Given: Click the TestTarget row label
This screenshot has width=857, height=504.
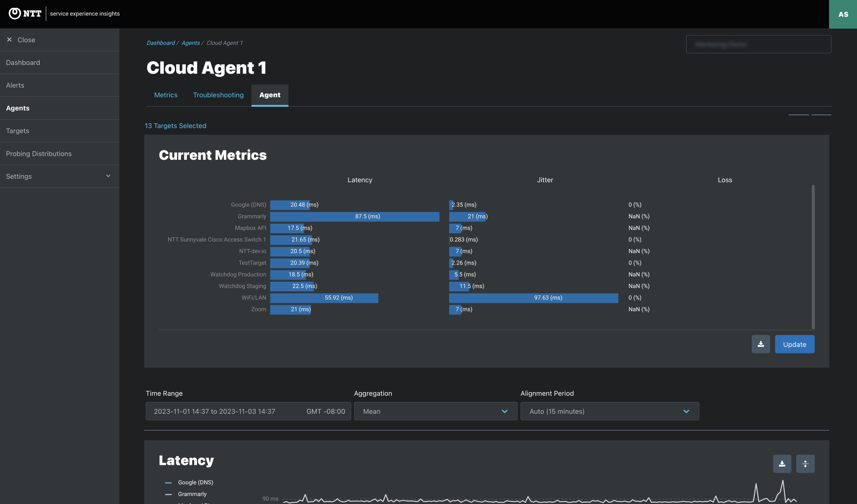Looking at the screenshot, I should pyautogui.click(x=252, y=263).
